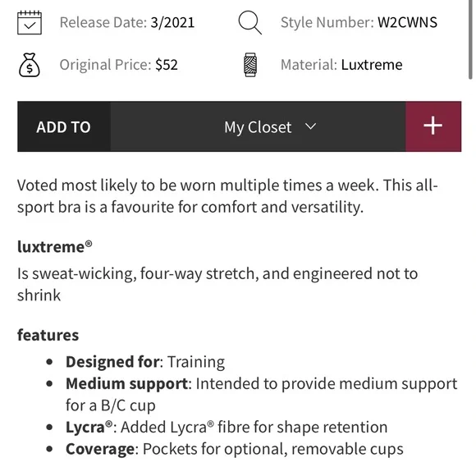This screenshot has height=476, width=476.
Task: Click the Designed for Training bullet
Action: tap(145, 362)
